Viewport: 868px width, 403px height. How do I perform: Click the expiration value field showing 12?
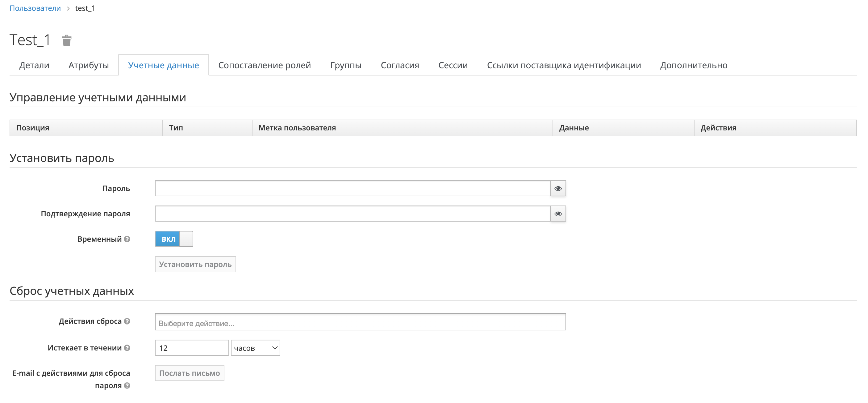(191, 348)
